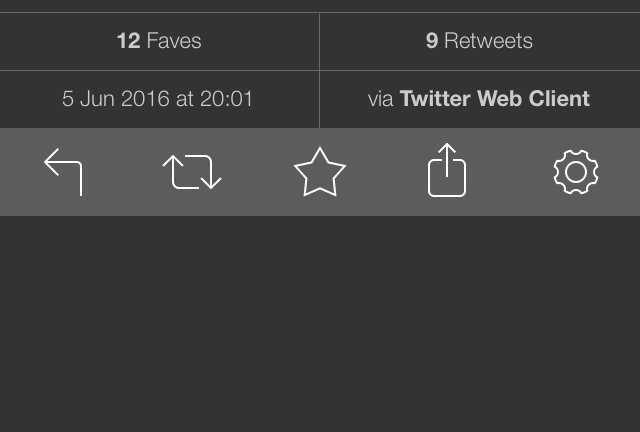Click the bold number 9 retweet count
This screenshot has height=432, width=640.
pos(432,41)
